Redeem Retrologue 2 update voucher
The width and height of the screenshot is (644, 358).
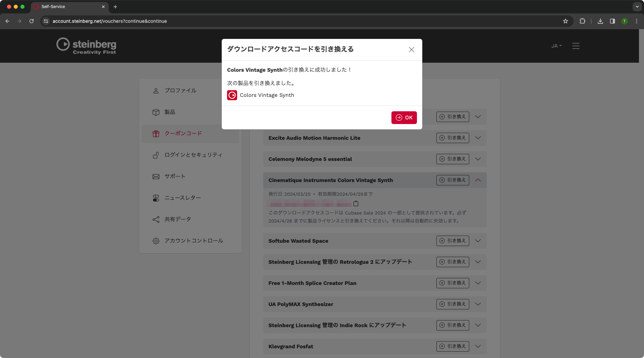452,262
